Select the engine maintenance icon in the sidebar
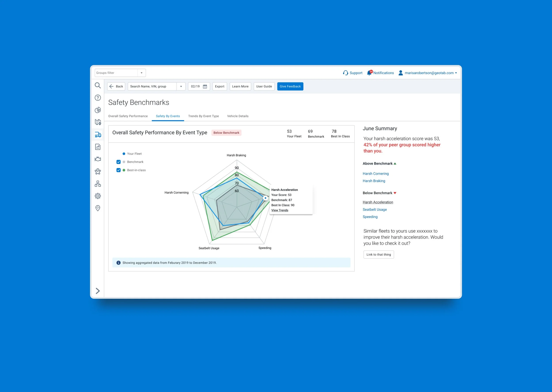The image size is (552, 392). coord(98,159)
